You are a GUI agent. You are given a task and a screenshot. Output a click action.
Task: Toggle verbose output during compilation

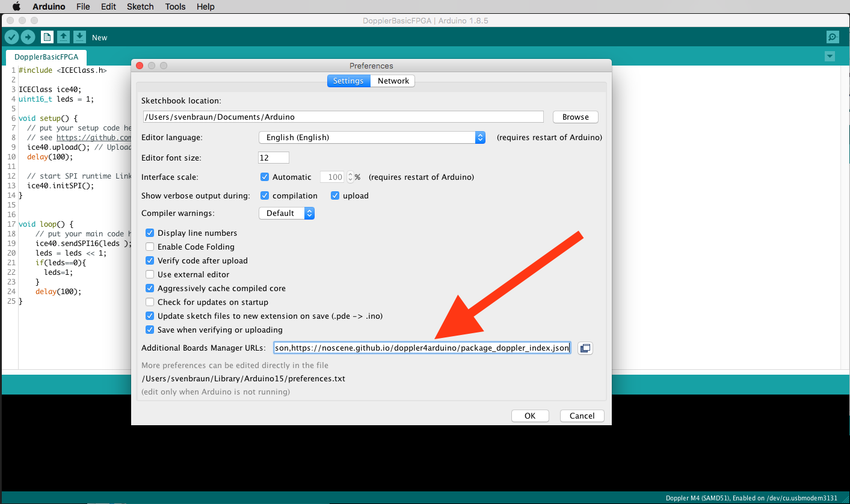(265, 195)
